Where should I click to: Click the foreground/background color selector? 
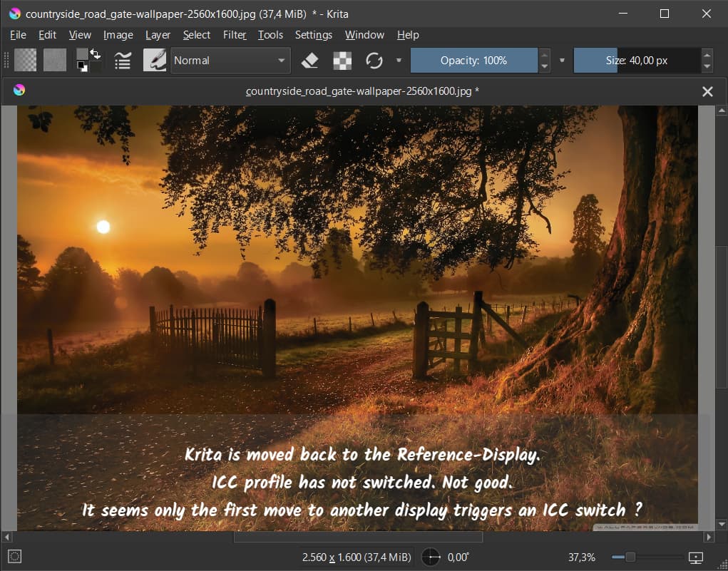click(88, 61)
